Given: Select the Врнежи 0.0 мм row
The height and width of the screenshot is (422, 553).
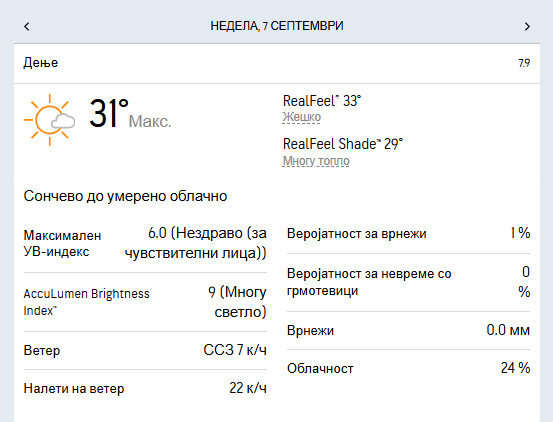Looking at the screenshot, I should click(x=408, y=330).
